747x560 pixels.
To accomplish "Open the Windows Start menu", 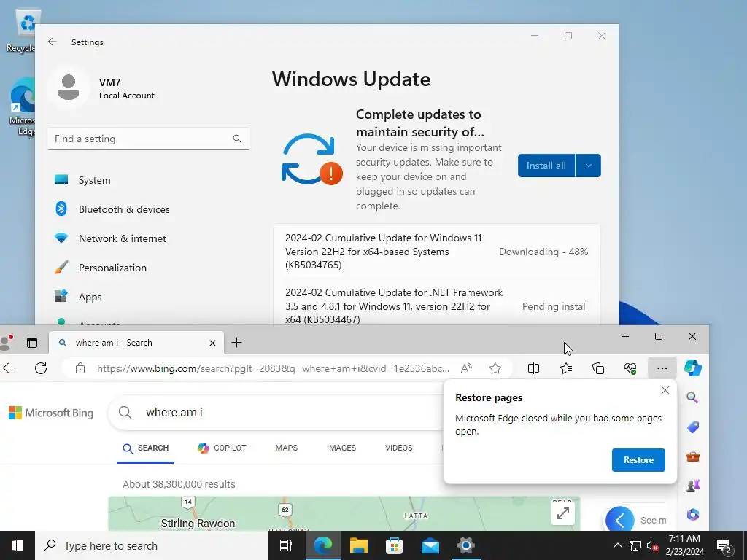I will click(x=18, y=545).
